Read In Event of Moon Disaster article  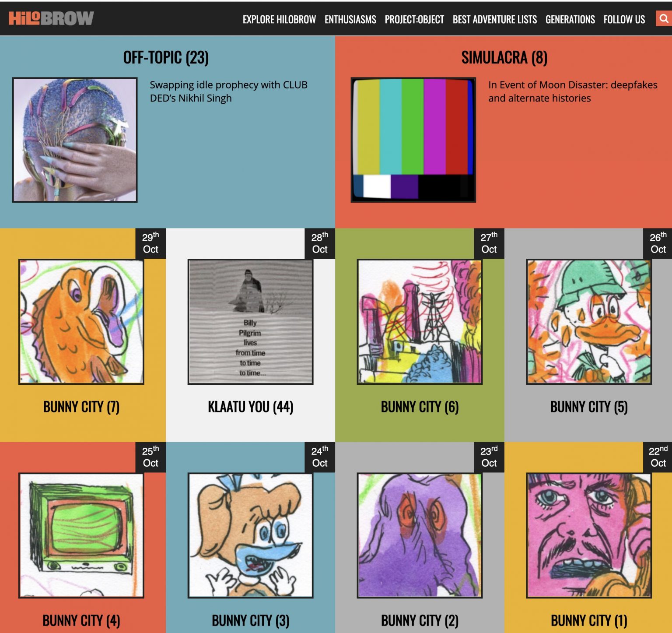coord(573,91)
